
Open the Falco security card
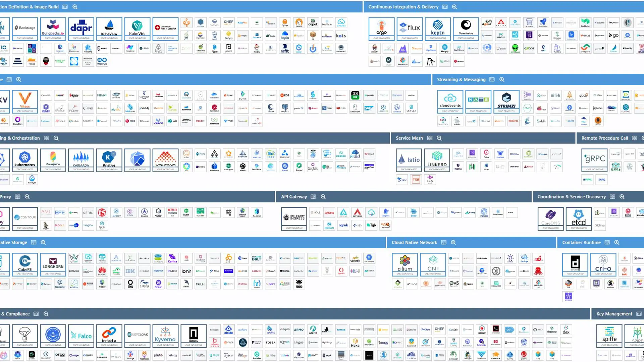pos(81,336)
